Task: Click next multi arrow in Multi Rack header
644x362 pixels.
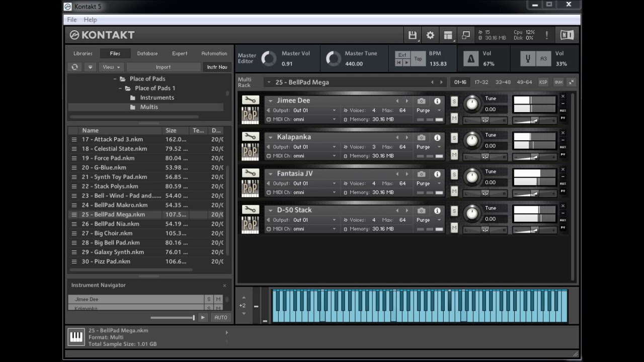Action: 441,82
